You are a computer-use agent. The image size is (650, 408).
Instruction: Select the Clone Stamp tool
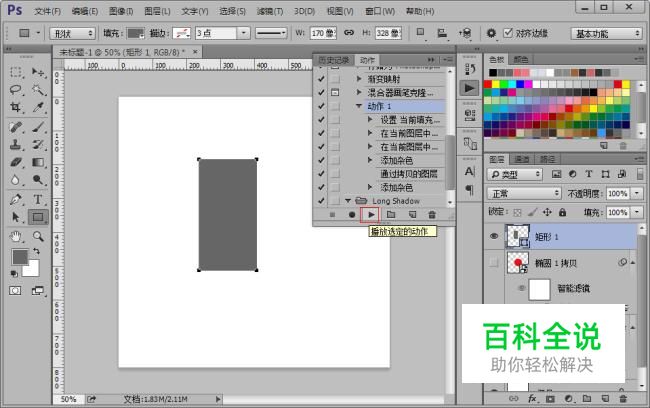16,145
